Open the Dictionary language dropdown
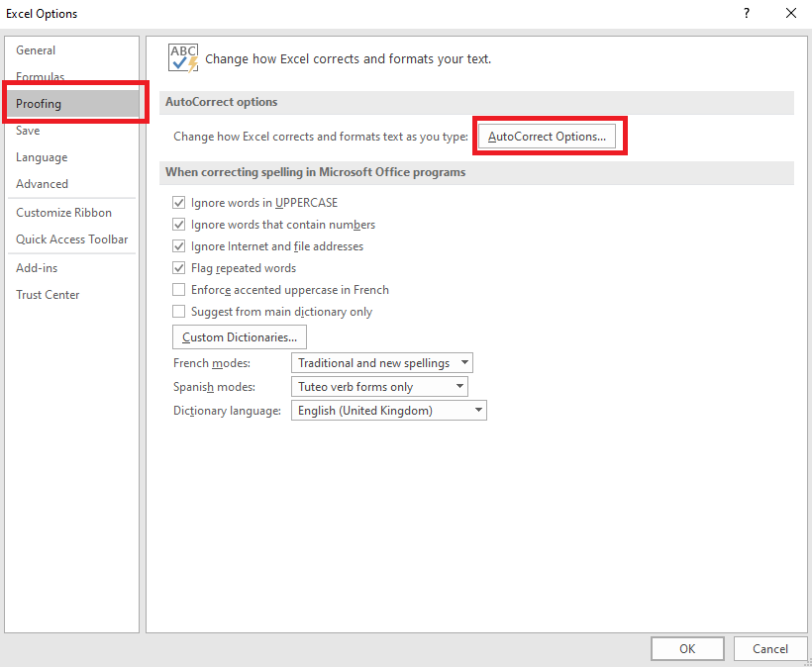The width and height of the screenshot is (812, 667). tap(389, 411)
